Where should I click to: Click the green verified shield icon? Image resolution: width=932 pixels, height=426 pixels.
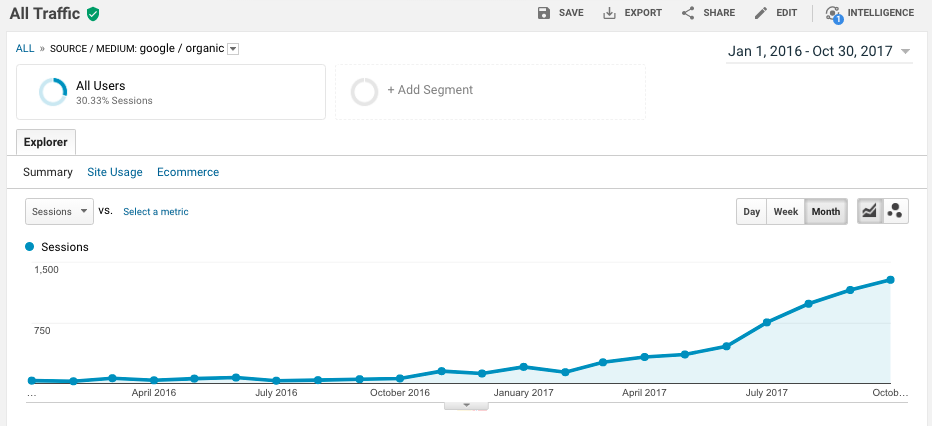(x=93, y=14)
